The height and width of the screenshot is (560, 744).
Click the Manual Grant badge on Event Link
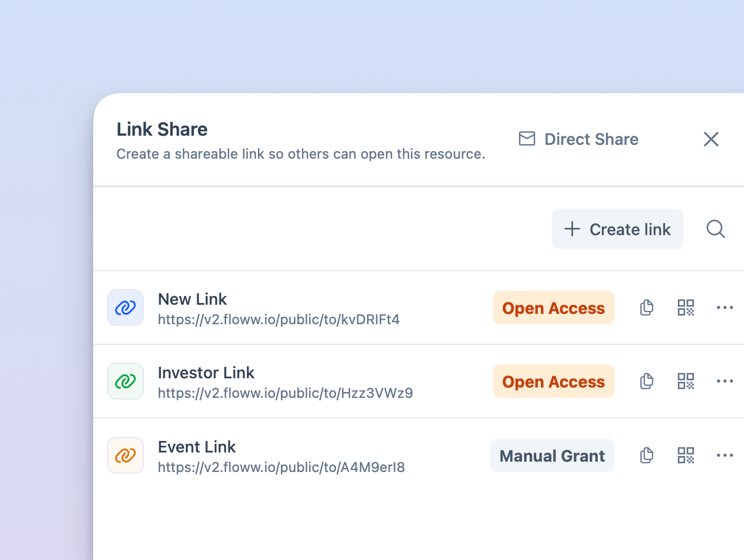[552, 455]
